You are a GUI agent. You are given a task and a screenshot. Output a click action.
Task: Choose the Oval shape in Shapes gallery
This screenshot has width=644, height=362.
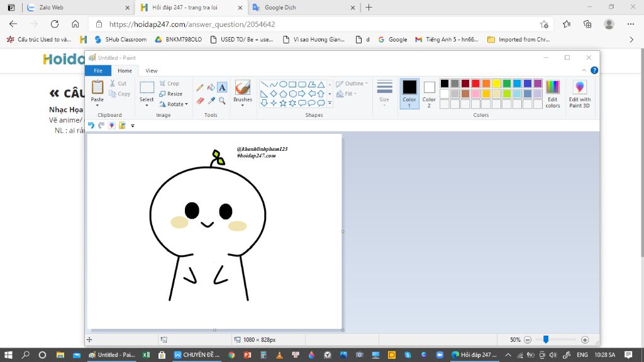283,85
